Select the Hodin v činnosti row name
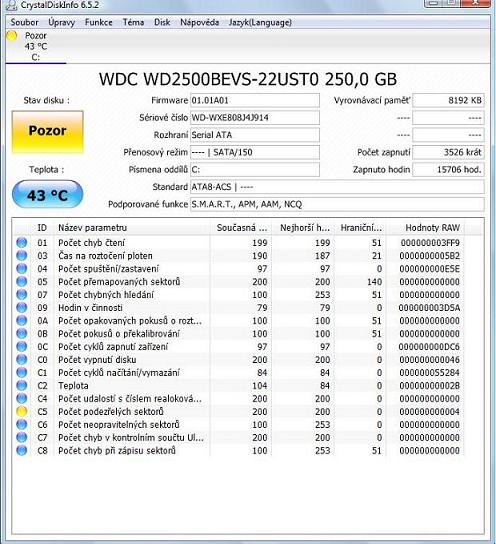The image size is (496, 544). point(90,307)
